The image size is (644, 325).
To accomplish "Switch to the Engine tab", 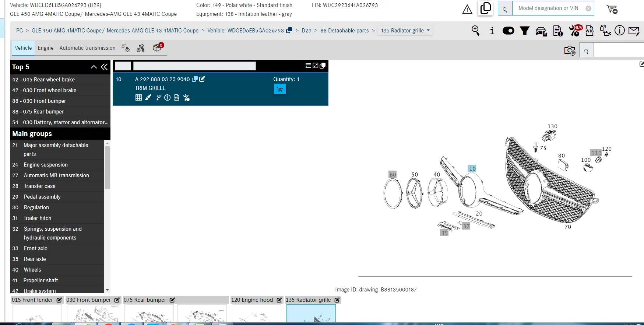I will click(46, 48).
